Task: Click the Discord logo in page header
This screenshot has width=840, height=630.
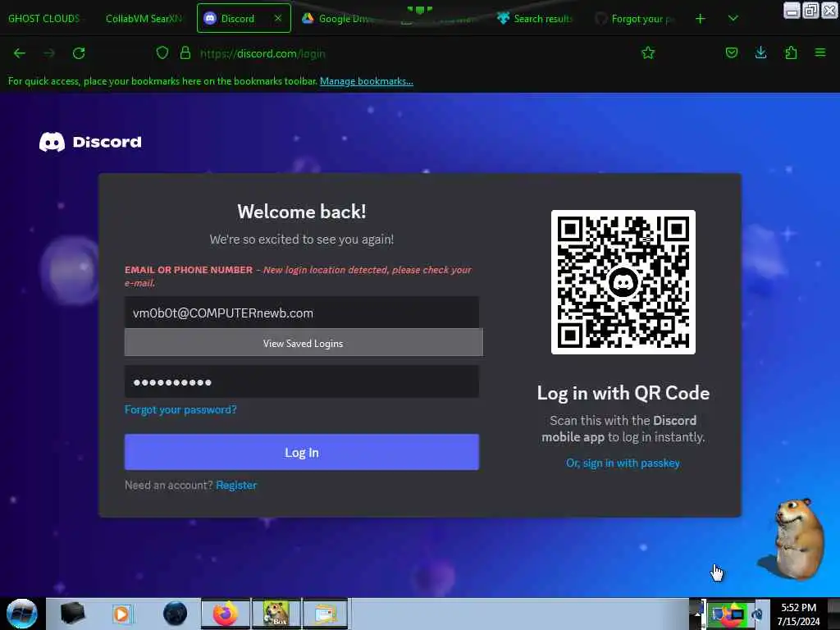Action: point(90,142)
